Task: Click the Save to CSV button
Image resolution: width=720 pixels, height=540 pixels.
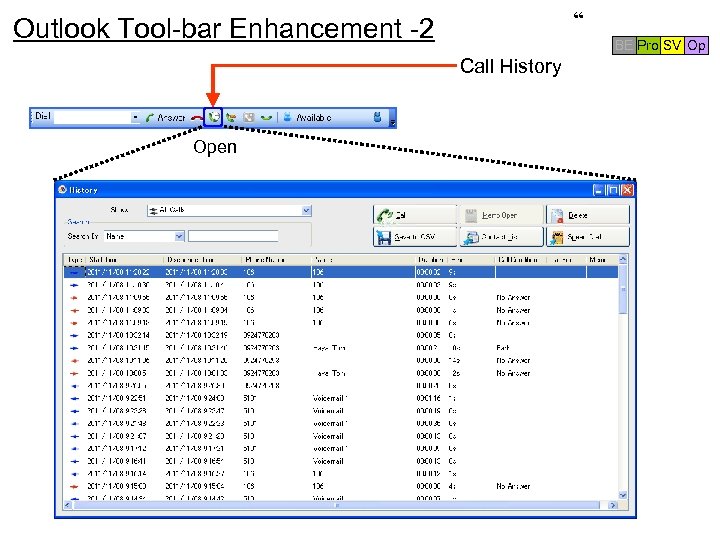Action: click(x=415, y=236)
